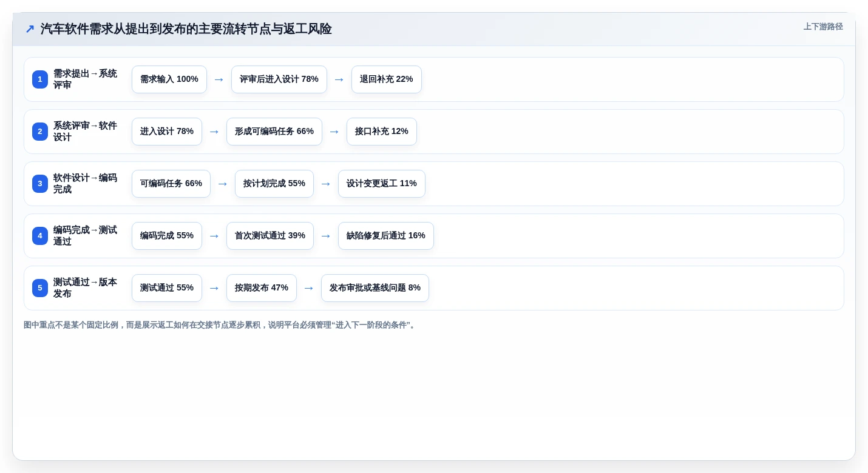Click the diagonal arrow icon beside the title
This screenshot has width=868, height=473.
30,29
